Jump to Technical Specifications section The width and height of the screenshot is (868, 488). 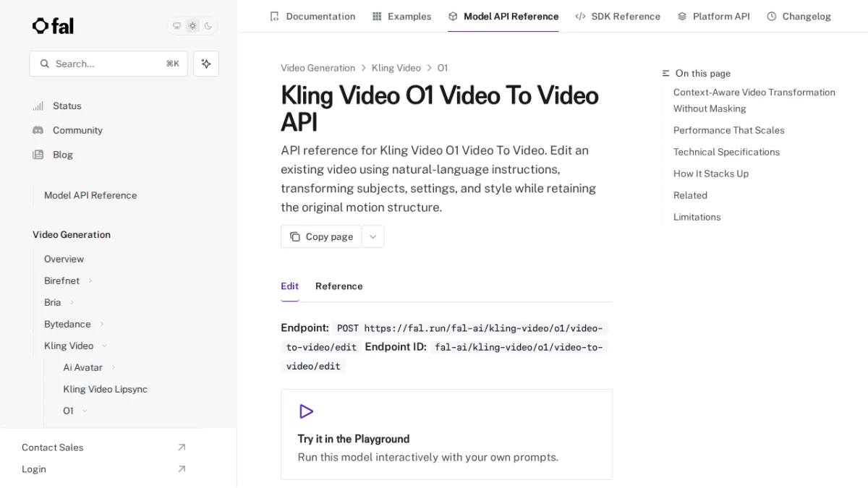point(727,152)
